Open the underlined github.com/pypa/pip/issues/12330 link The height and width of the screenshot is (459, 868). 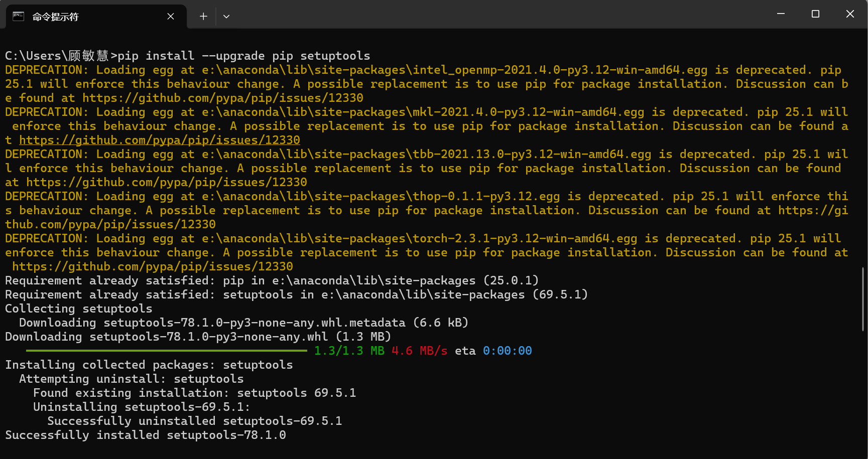pos(159,140)
